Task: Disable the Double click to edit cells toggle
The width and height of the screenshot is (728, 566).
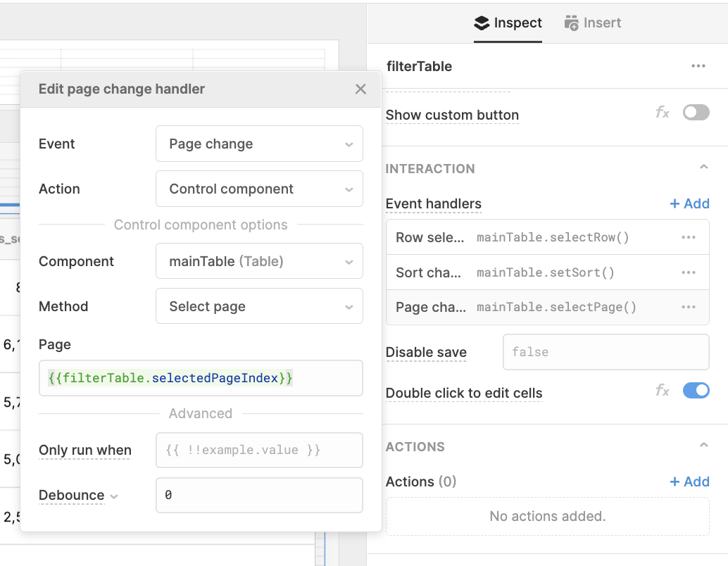Action: pyautogui.click(x=696, y=390)
